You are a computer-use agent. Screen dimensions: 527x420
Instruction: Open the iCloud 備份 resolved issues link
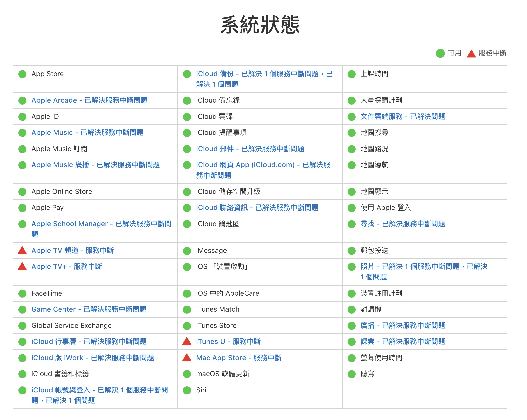pos(265,79)
